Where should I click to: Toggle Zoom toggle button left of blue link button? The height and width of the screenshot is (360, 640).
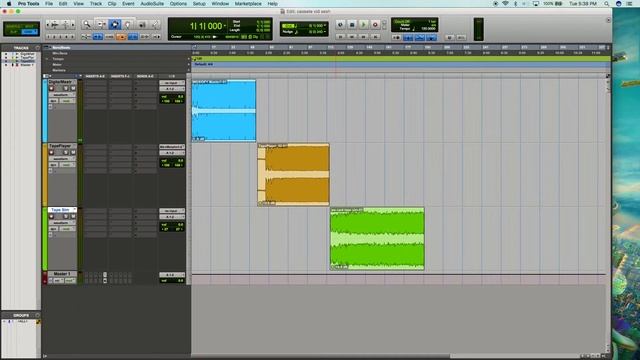[x=86, y=37]
